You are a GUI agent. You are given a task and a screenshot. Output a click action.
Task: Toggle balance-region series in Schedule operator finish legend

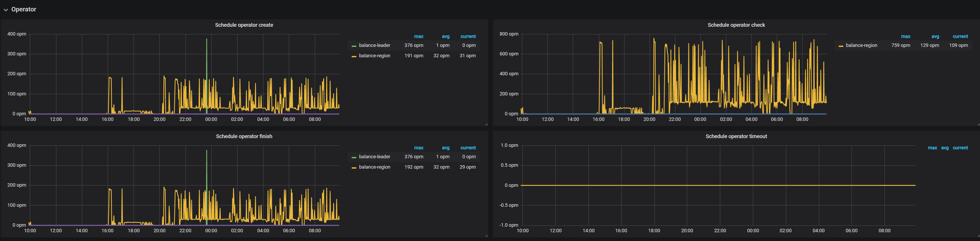374,167
